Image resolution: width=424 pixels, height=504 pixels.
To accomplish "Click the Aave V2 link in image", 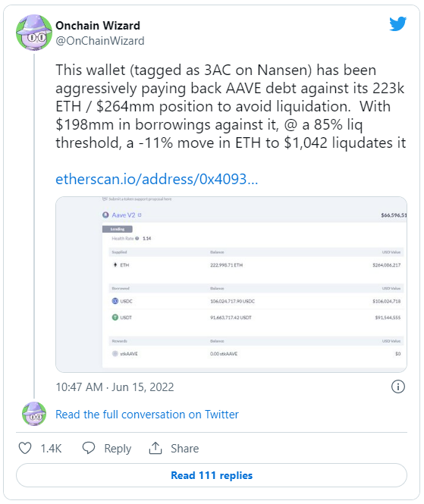I will pos(124,215).
